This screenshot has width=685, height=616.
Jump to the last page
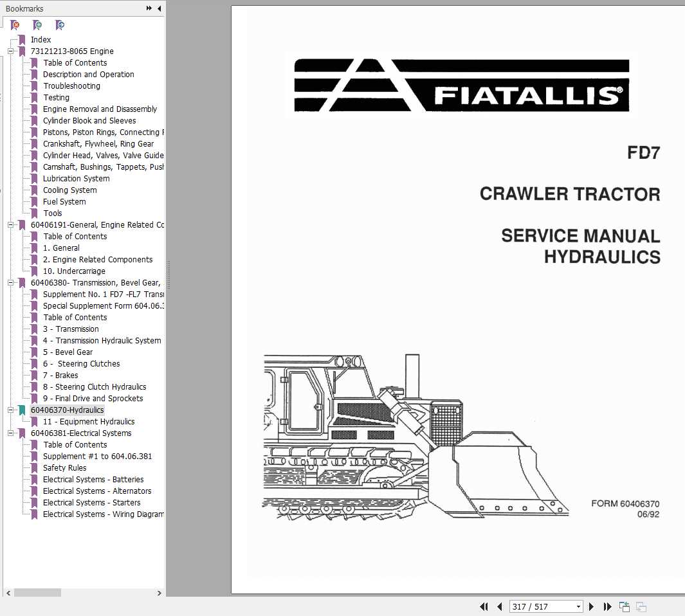click(x=607, y=606)
